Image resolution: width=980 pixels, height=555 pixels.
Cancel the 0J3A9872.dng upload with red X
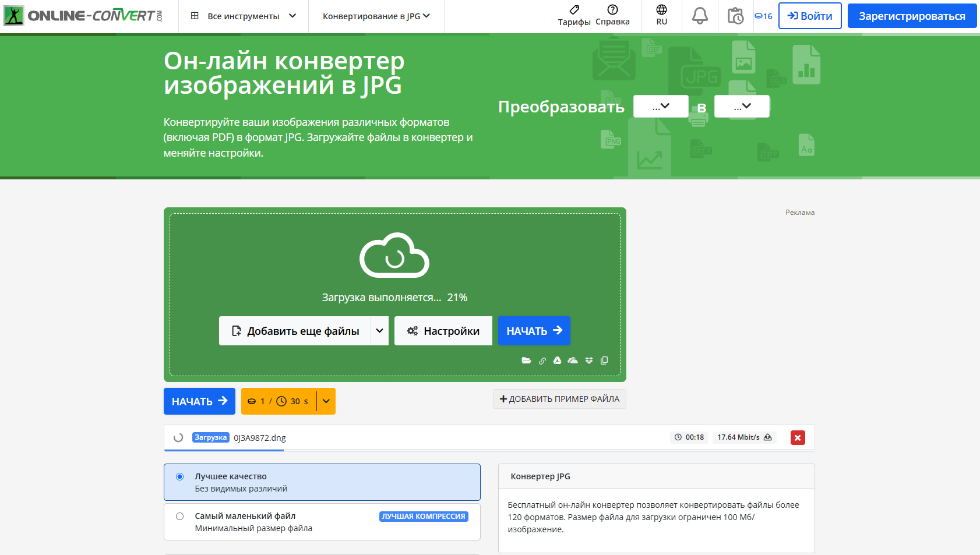click(798, 437)
